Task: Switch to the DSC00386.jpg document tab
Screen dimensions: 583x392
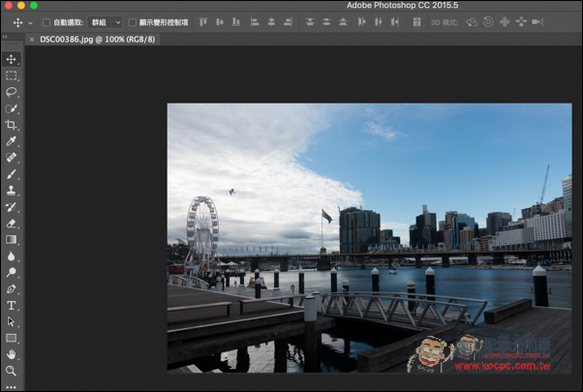Action: click(98, 40)
